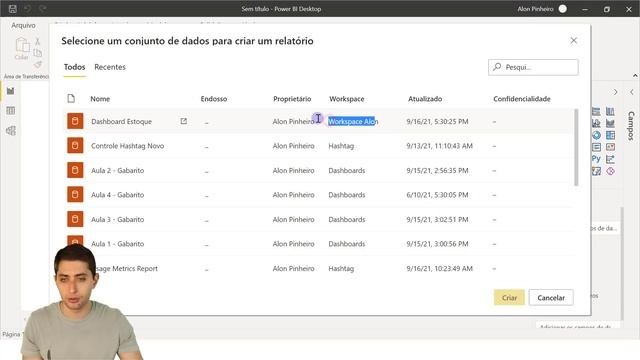Select the Usage Metrics Report row

click(x=318, y=268)
